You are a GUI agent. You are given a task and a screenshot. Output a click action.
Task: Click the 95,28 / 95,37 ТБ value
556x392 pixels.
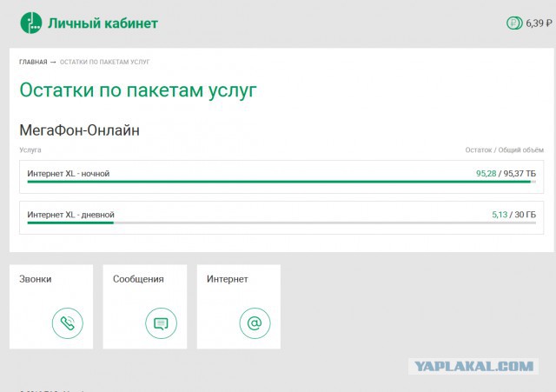pyautogui.click(x=506, y=174)
